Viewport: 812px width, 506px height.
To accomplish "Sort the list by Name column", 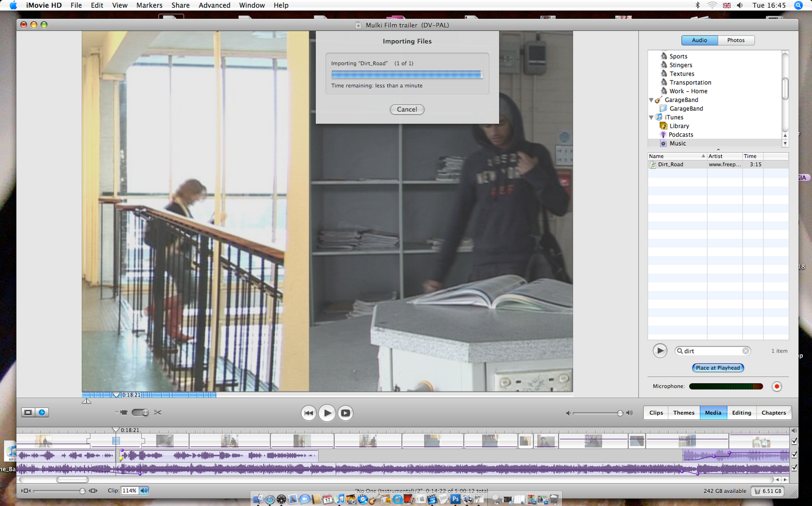I will 677,156.
